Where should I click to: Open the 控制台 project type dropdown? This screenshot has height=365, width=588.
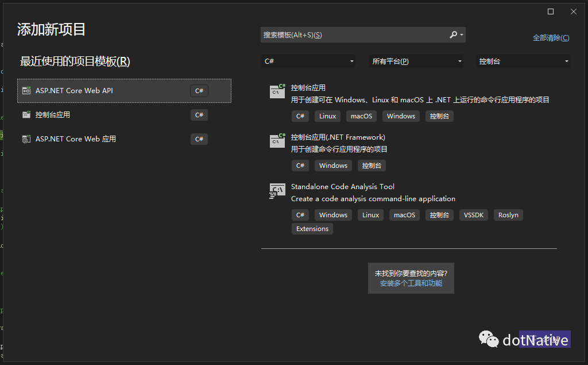point(523,61)
